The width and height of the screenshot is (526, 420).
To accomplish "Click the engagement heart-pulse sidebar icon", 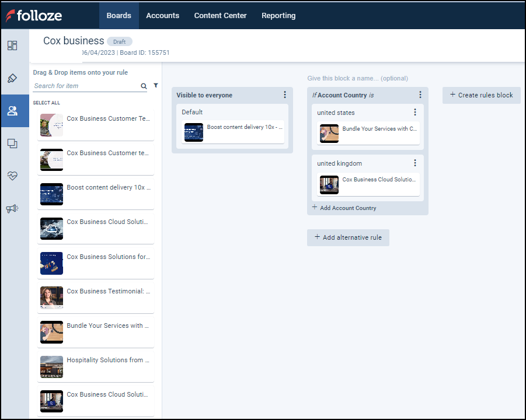I will pos(12,176).
